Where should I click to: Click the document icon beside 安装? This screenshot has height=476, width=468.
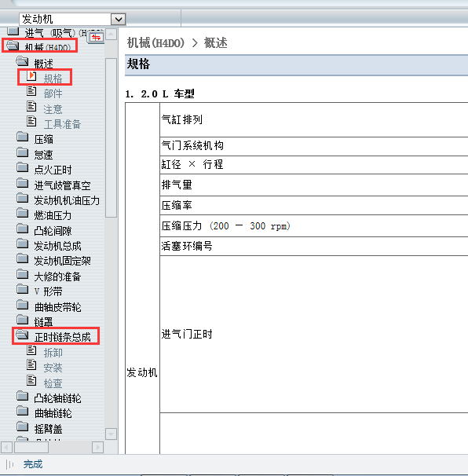31,365
